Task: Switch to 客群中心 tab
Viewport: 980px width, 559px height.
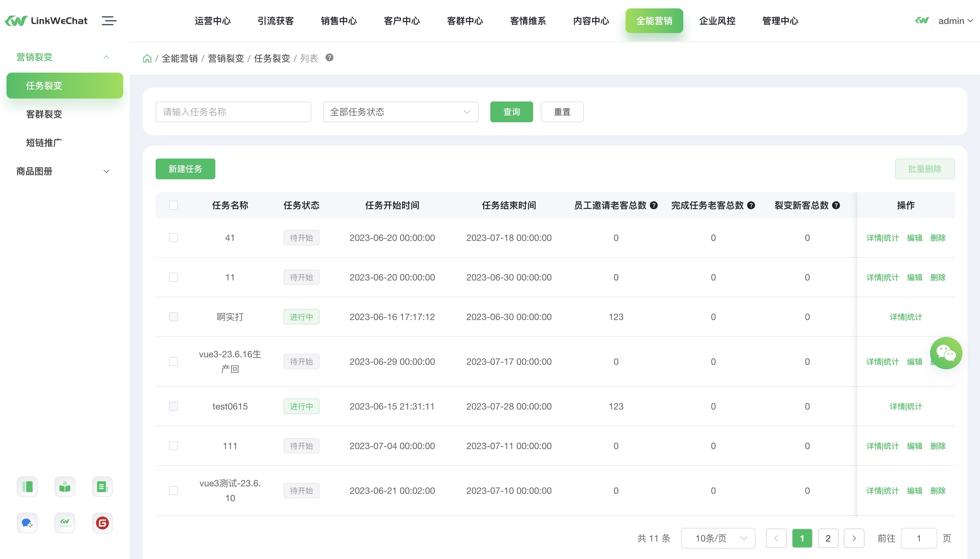Action: coord(465,21)
